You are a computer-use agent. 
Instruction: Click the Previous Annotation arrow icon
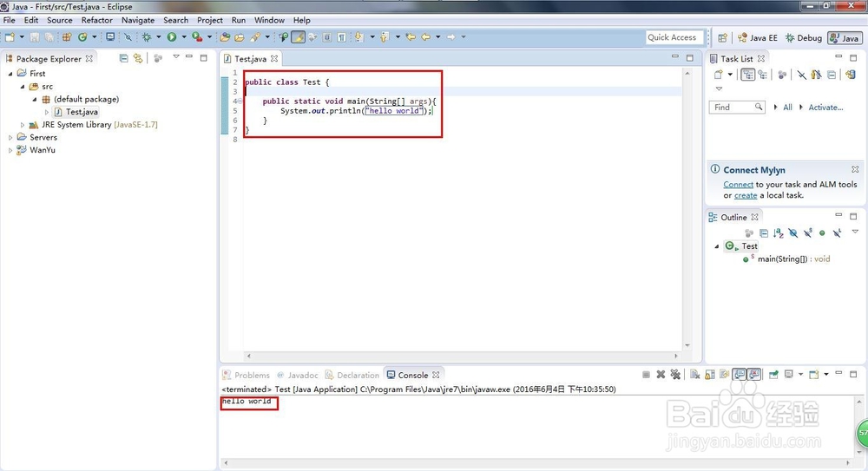tap(385, 37)
